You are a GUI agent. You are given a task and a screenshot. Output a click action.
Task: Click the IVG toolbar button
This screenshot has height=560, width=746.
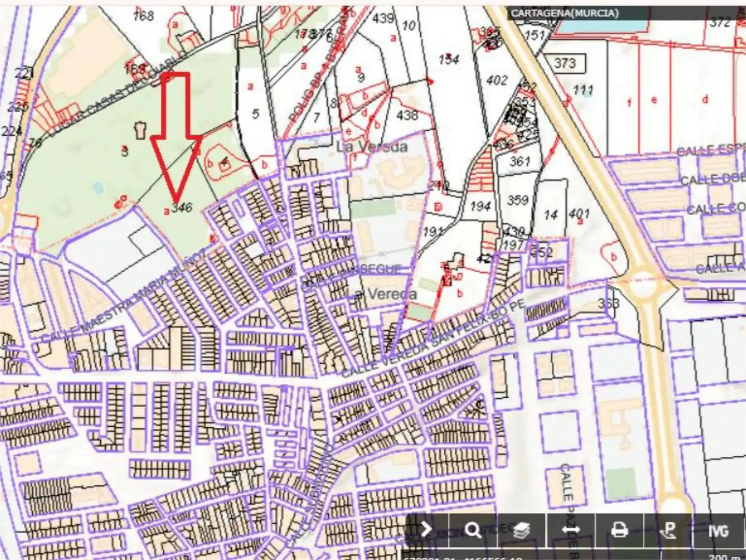pos(719,530)
